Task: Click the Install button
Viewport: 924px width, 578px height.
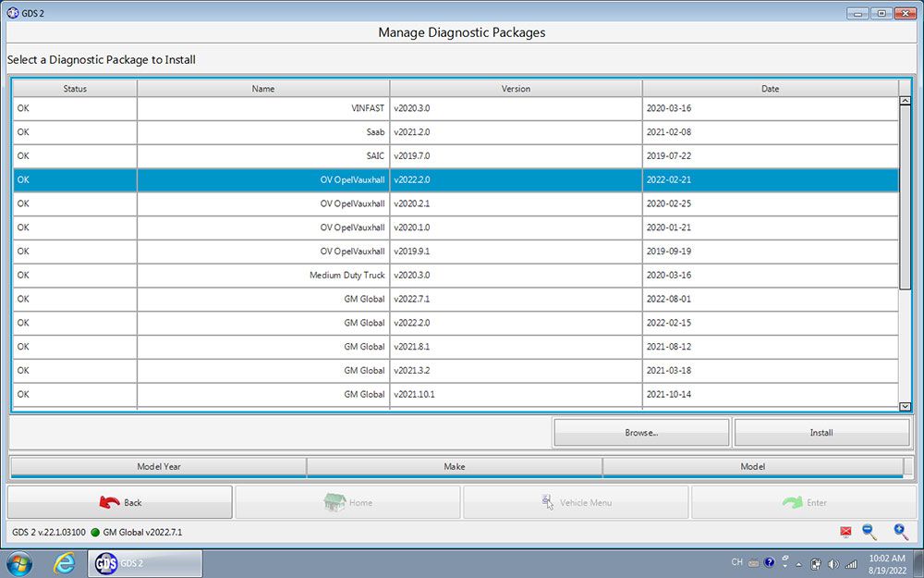Action: (821, 432)
